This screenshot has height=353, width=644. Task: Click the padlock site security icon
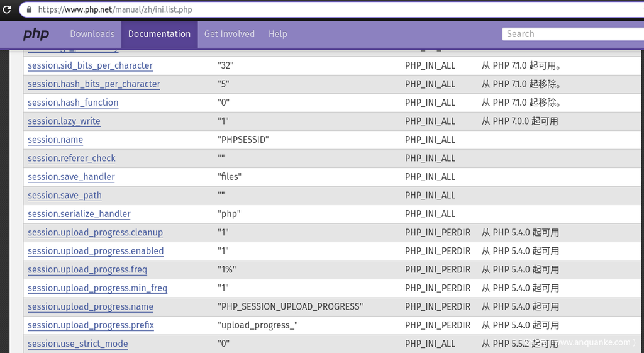28,9
